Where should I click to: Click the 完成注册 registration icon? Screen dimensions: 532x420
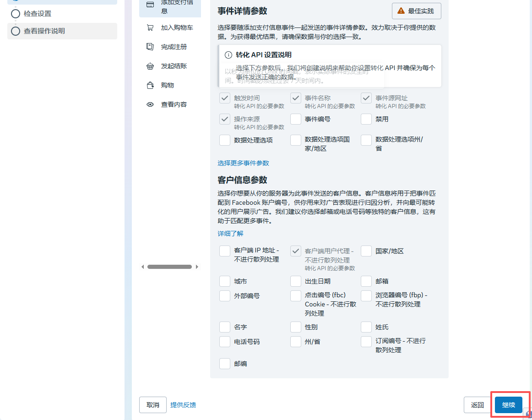tap(150, 47)
